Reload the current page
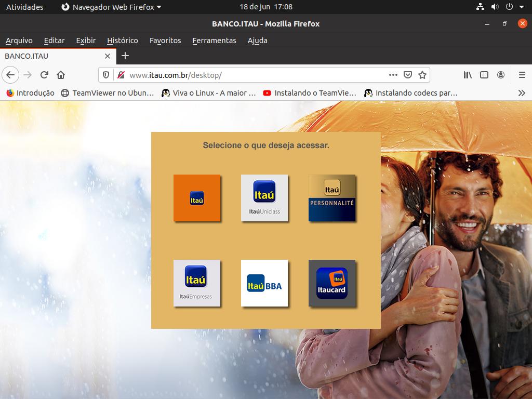The height and width of the screenshot is (399, 532). [44, 75]
